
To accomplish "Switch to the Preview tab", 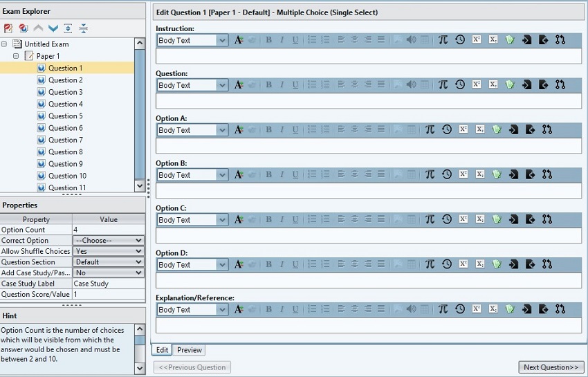I will [190, 349].
